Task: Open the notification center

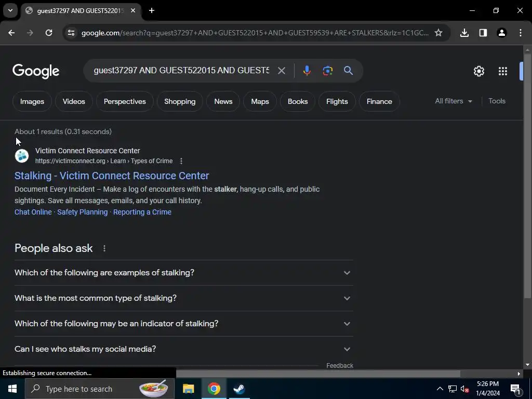Action: pos(515,389)
